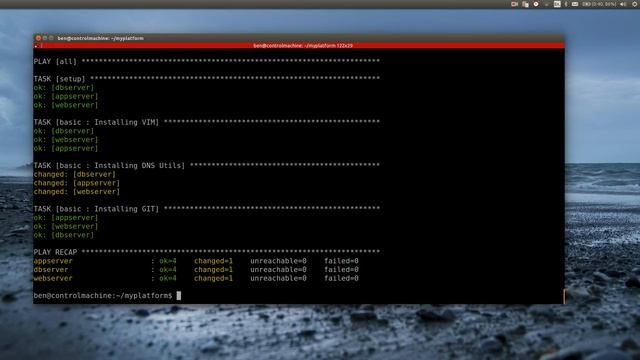The width and height of the screenshot is (640, 360).
Task: Click the changed: [dbserver] line
Action: click(75, 174)
